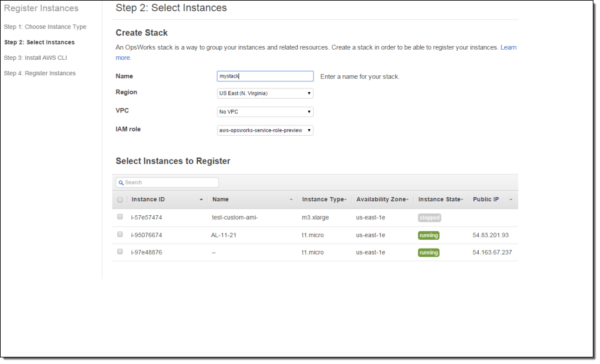The image size is (600, 364).
Task: Click the search magnifier icon
Action: pyautogui.click(x=121, y=183)
